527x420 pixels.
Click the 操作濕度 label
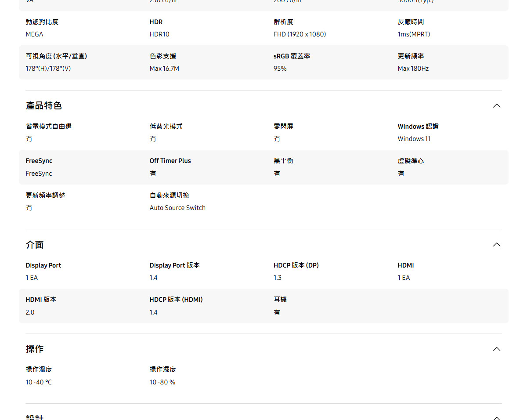click(162, 369)
